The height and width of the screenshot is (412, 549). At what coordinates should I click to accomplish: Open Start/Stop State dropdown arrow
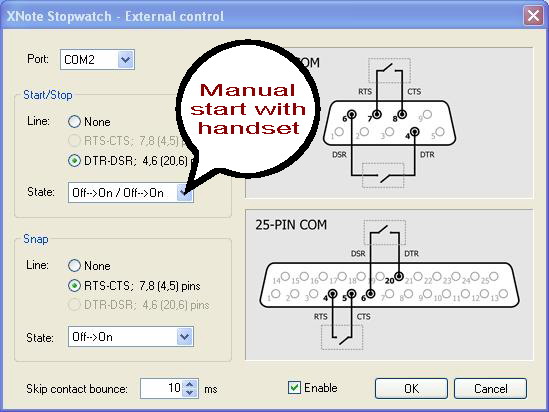click(185, 193)
